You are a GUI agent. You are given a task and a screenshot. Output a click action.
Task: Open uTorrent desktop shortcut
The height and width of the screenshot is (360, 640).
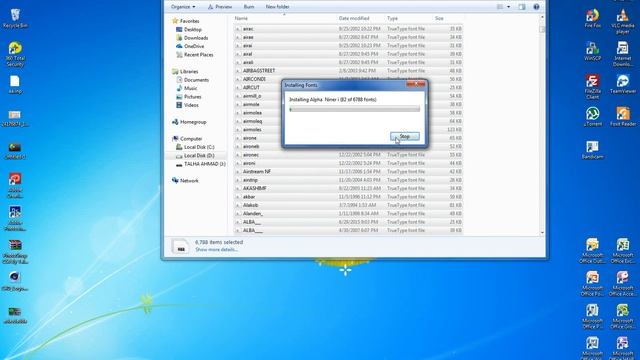592,117
